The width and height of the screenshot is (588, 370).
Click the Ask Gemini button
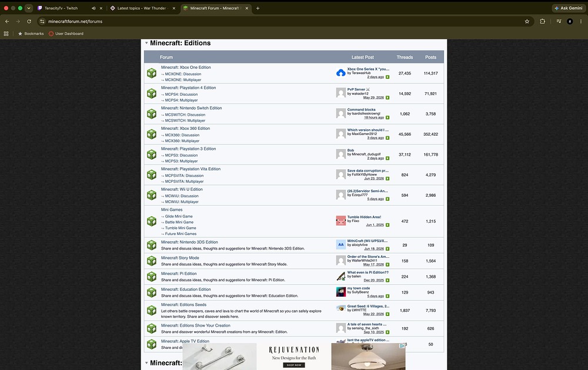click(x=568, y=8)
